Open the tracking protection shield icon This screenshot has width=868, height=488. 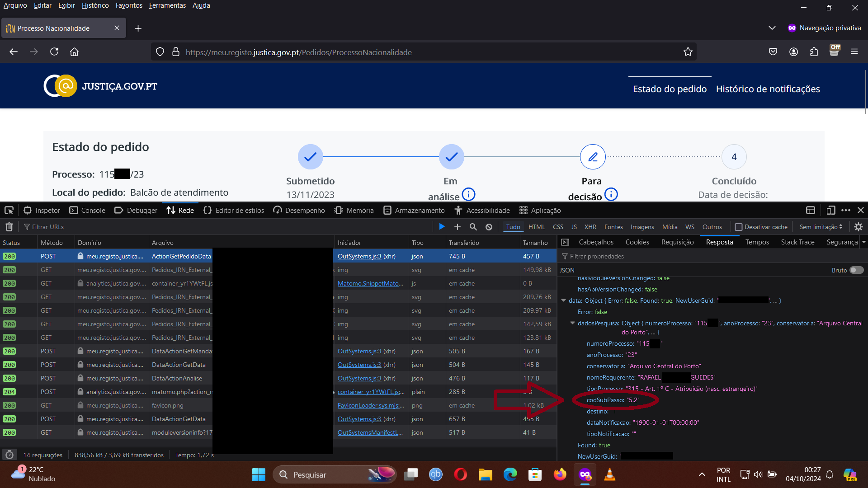[x=160, y=52]
